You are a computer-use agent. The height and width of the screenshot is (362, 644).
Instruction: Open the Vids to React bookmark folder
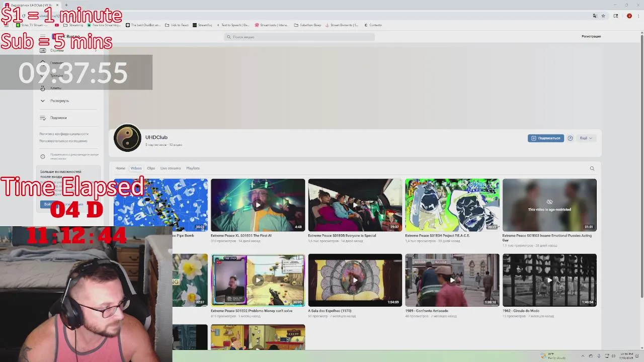(177, 25)
